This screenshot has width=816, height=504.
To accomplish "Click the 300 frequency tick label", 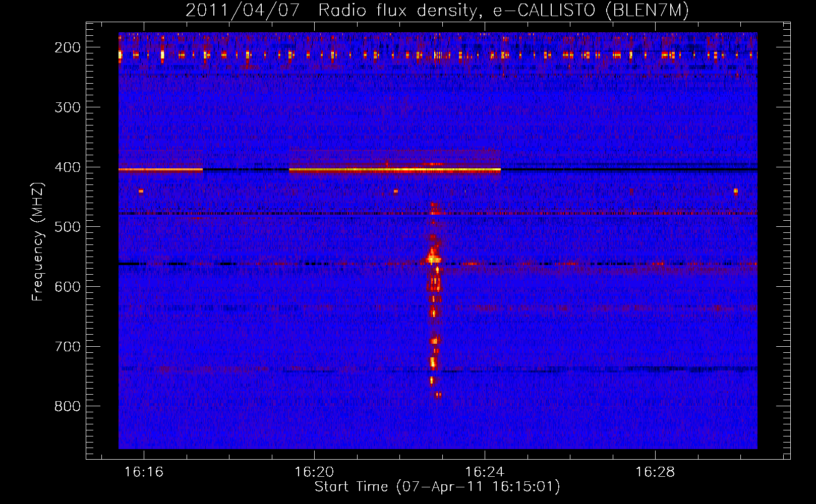I will coord(68,107).
